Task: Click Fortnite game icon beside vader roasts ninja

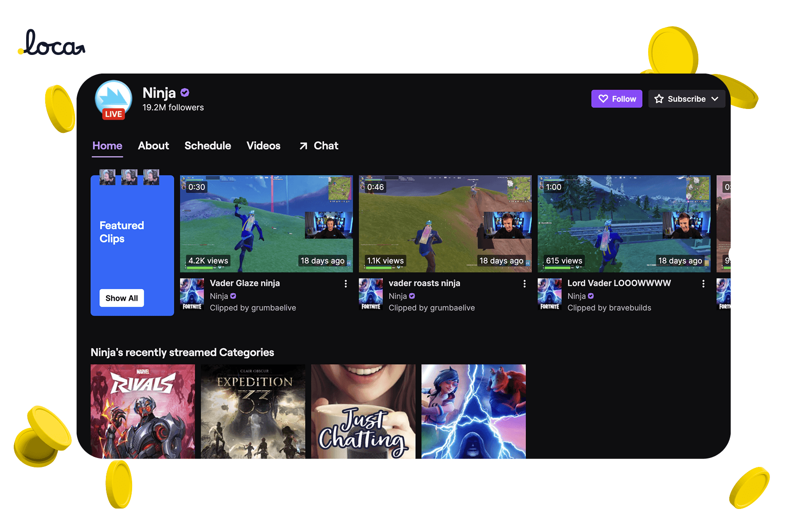Action: point(371,294)
